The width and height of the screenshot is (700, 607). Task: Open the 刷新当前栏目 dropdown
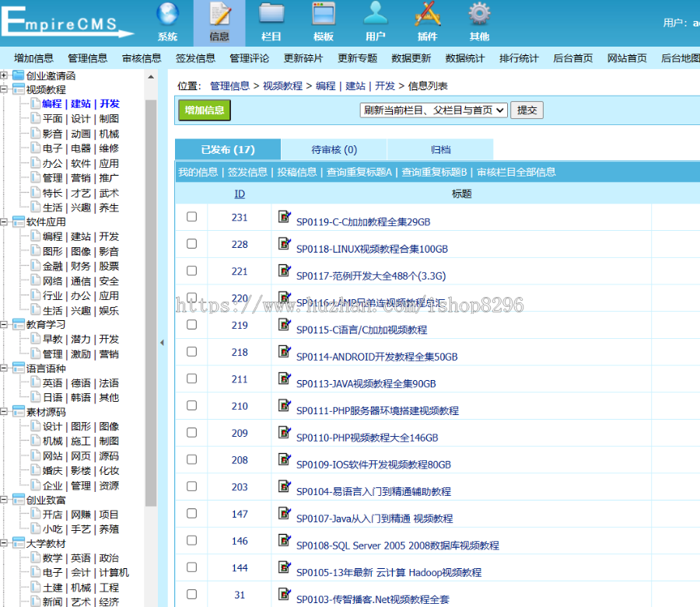434,110
